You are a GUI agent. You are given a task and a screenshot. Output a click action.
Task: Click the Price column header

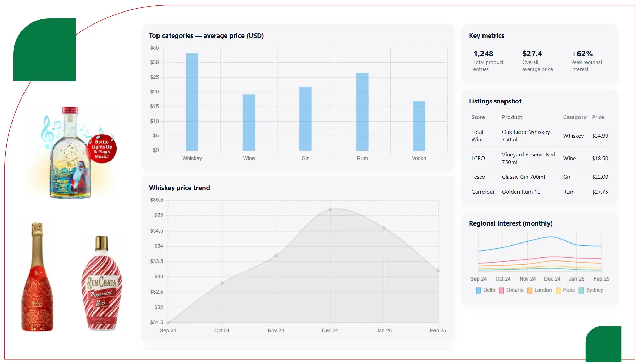pos(598,117)
